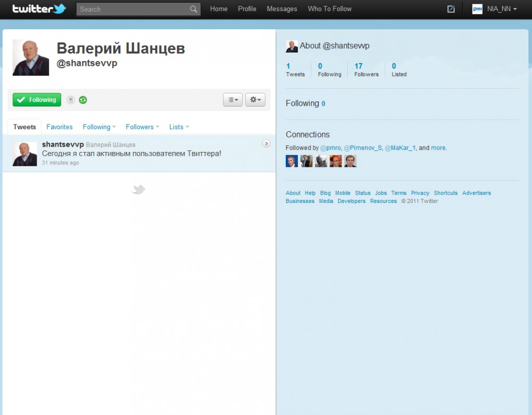
Task: Click the Twitter logo in header
Action: [39, 9]
